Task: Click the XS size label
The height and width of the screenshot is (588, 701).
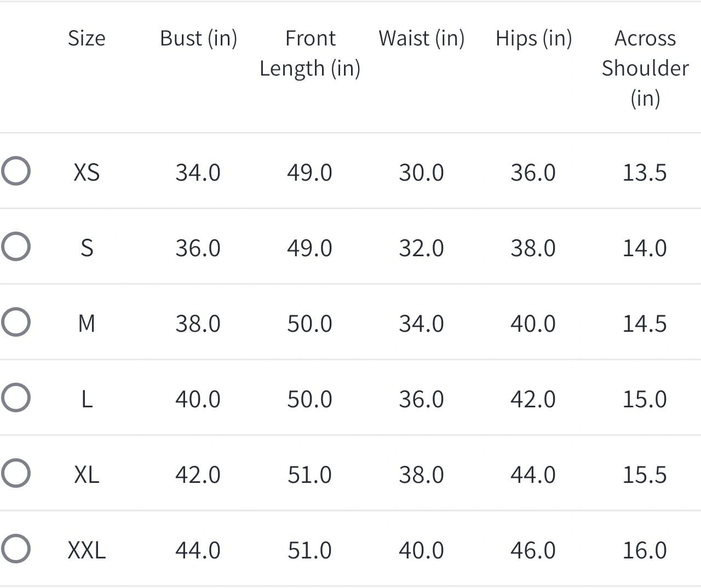Action: click(87, 172)
